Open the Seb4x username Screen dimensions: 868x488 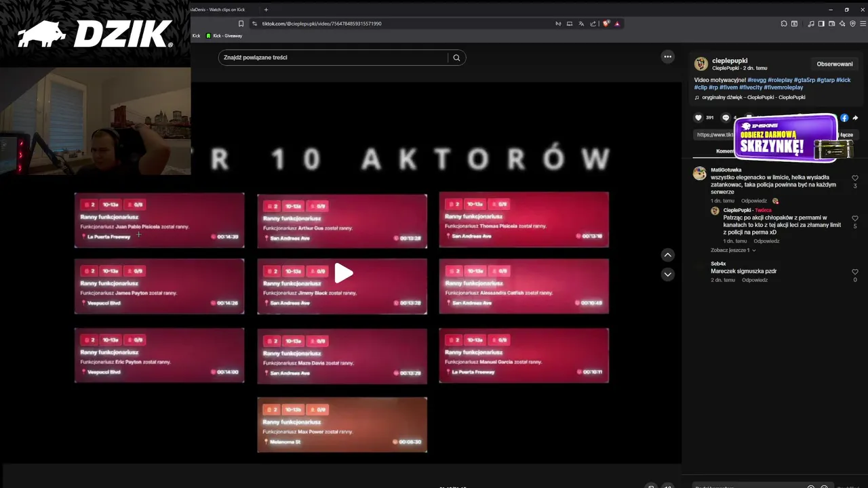point(718,264)
